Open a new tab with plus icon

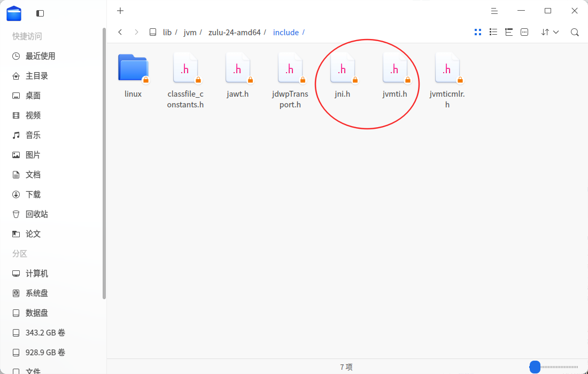[x=120, y=11]
